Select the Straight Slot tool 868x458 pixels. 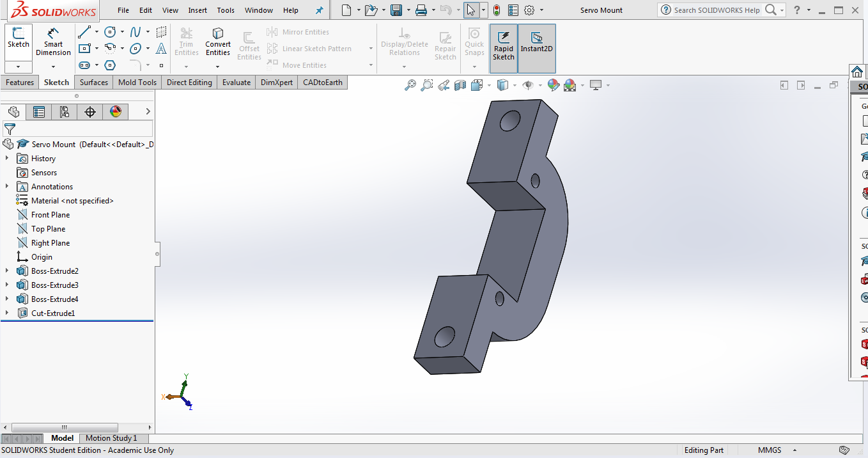(x=84, y=65)
